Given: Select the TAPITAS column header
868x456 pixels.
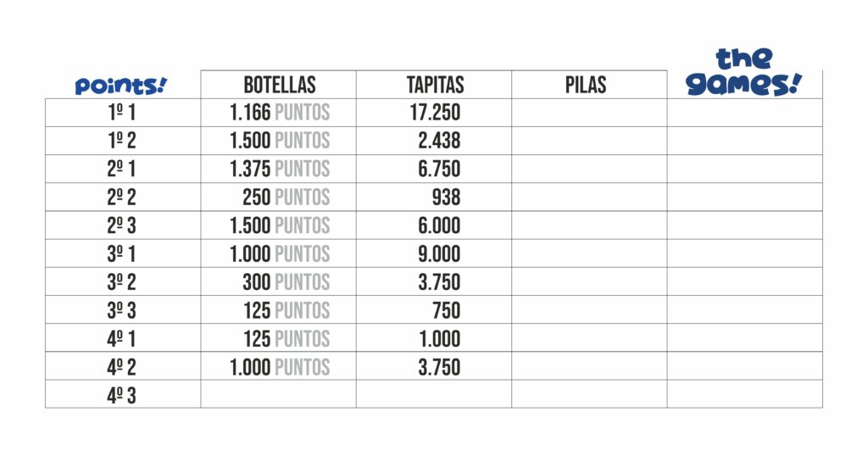Looking at the screenshot, I should tap(435, 85).
